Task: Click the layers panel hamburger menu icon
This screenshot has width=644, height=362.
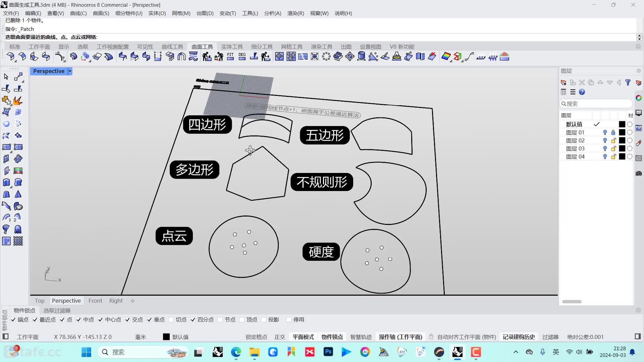Action: pyautogui.click(x=573, y=92)
